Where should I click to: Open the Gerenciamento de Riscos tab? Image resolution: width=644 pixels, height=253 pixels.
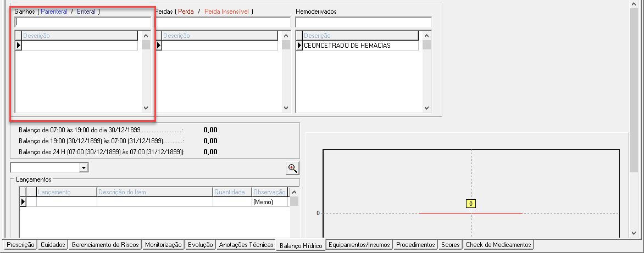click(x=105, y=245)
